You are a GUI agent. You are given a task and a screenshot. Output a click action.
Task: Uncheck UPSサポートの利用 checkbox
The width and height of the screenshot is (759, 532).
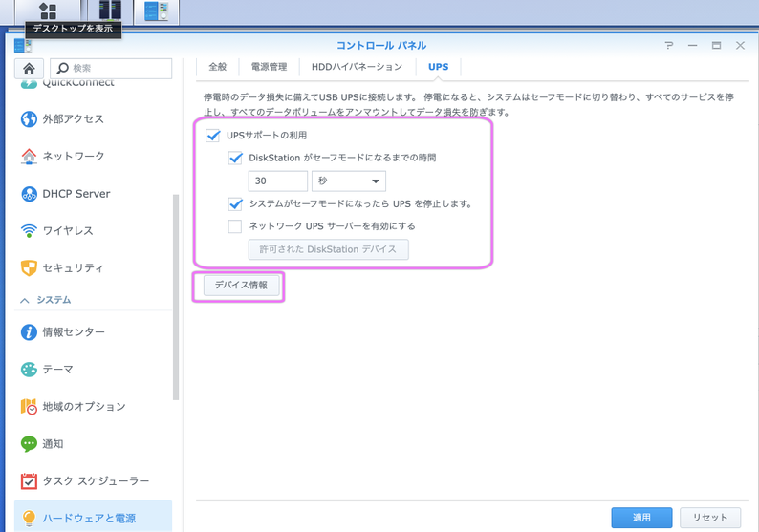(x=213, y=136)
